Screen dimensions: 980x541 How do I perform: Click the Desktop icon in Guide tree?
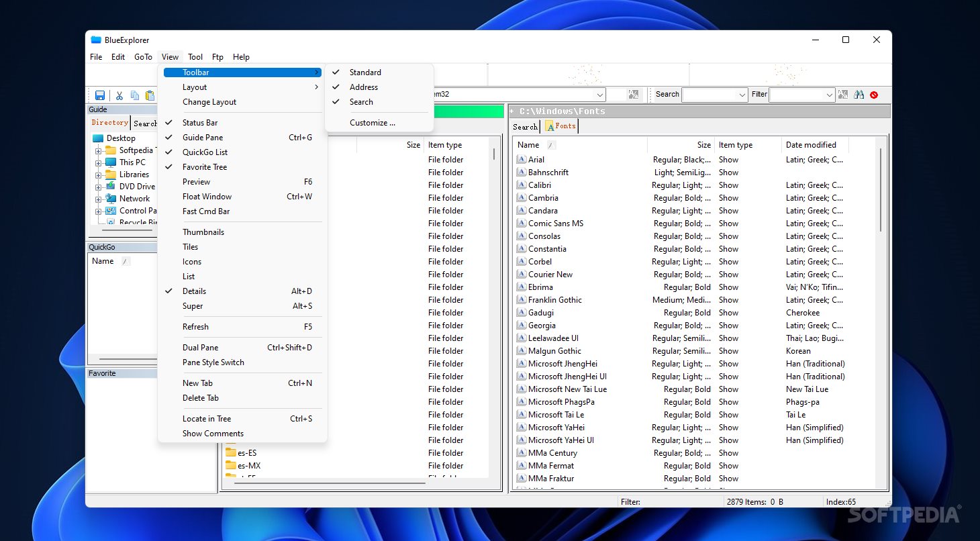[x=98, y=138]
